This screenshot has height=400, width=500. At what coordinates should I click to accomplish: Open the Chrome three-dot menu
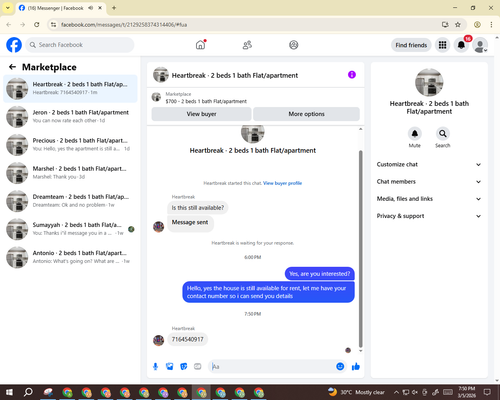point(491,25)
